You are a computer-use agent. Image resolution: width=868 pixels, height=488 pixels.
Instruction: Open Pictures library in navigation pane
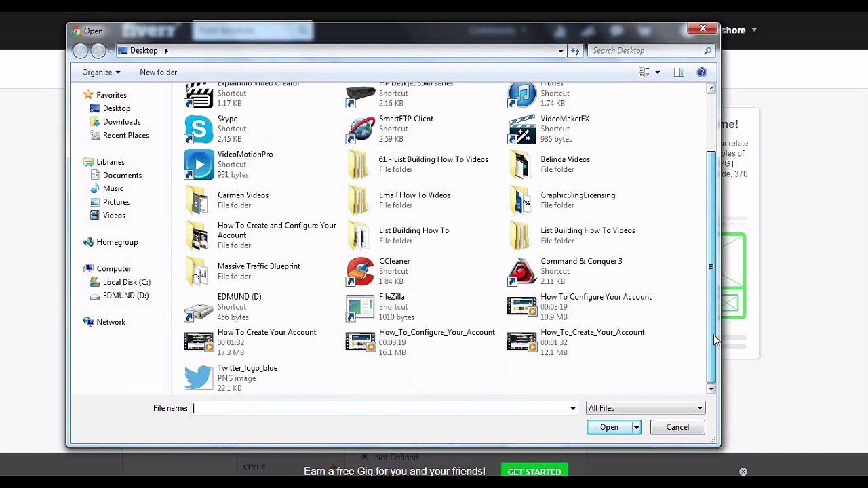117,202
